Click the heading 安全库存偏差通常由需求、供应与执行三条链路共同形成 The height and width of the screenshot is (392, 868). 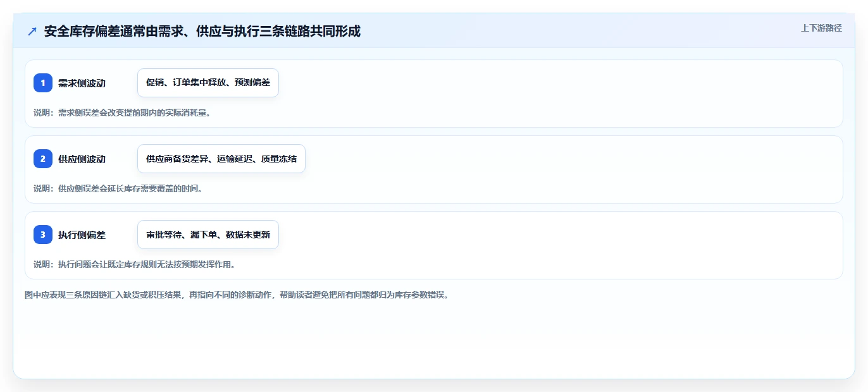[202, 32]
